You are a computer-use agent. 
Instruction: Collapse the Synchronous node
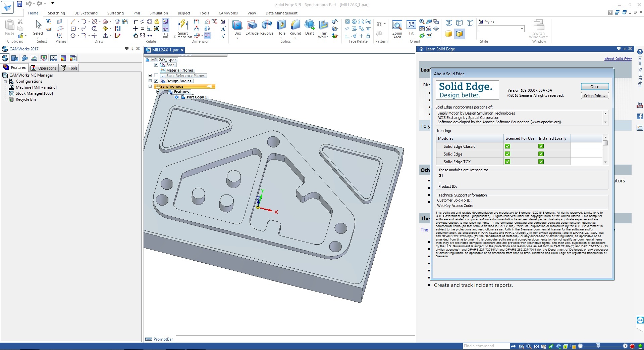[150, 86]
